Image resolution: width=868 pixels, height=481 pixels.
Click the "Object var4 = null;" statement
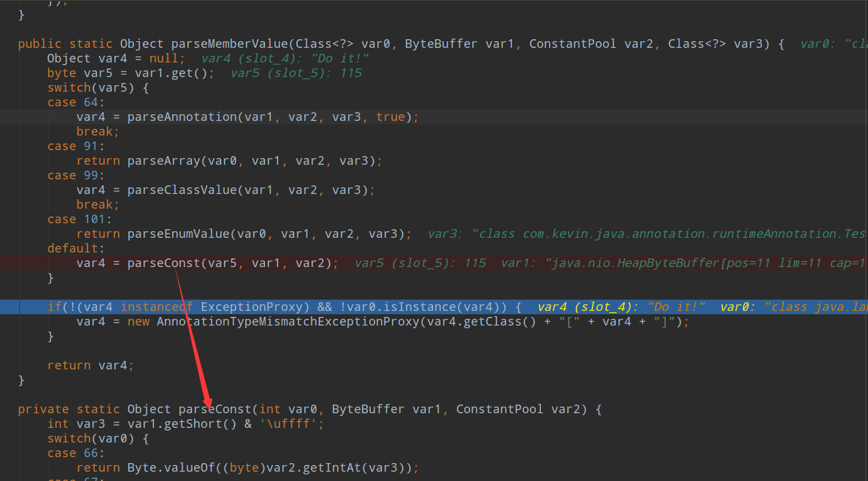[116, 58]
